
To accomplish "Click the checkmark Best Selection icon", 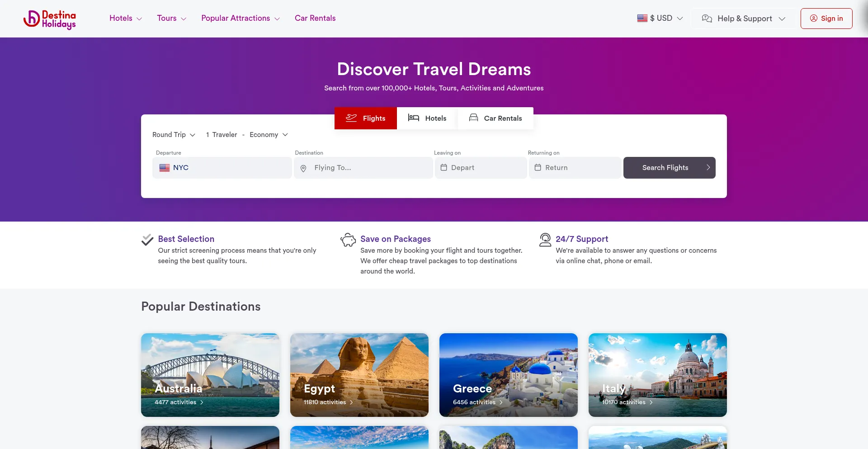I will click(147, 240).
